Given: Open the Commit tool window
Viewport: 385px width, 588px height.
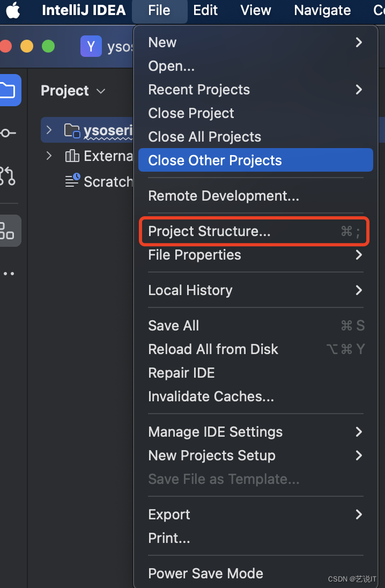Looking at the screenshot, I should (6, 133).
